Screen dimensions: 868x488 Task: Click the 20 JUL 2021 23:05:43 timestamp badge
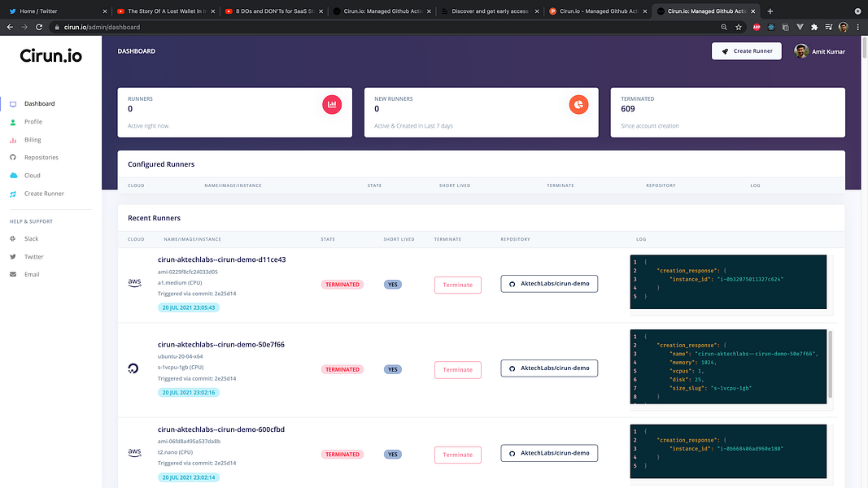(x=189, y=307)
